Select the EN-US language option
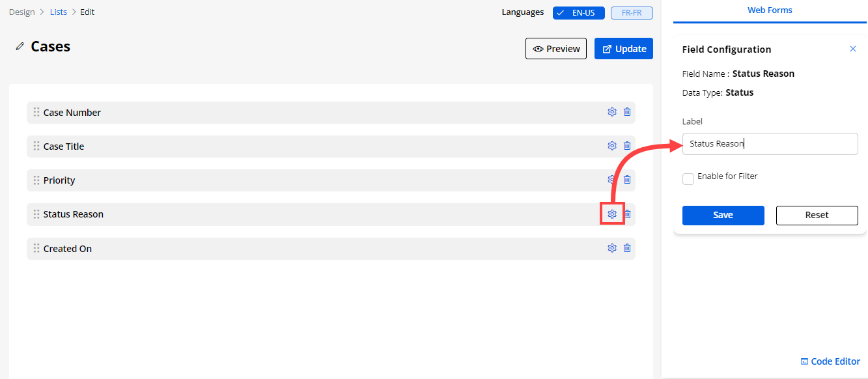The height and width of the screenshot is (379, 868). [x=578, y=13]
